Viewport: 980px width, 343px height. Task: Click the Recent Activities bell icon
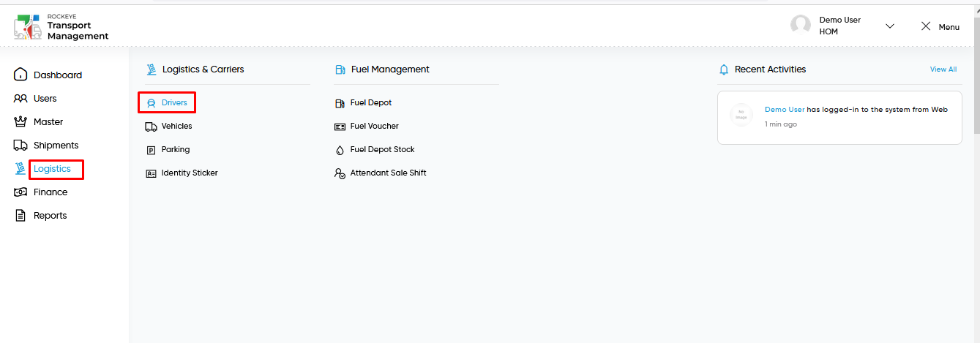[724, 69]
